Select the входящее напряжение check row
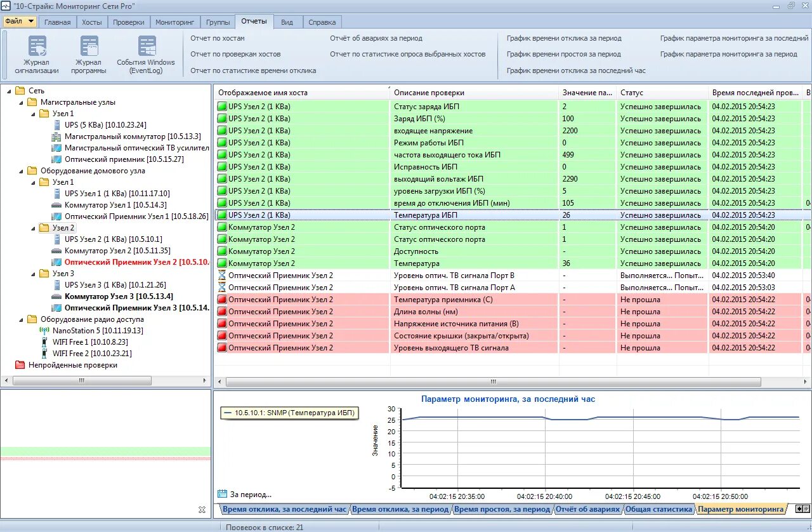 512,131
